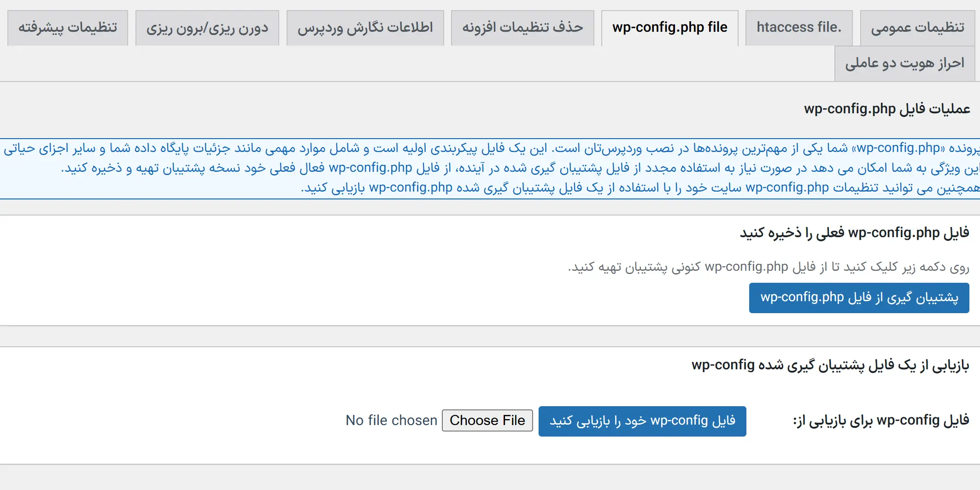Image resolution: width=980 pixels, height=490 pixels.
Task: Click the notice line starting with پرونده «wp-config.php»
Action: [491, 148]
